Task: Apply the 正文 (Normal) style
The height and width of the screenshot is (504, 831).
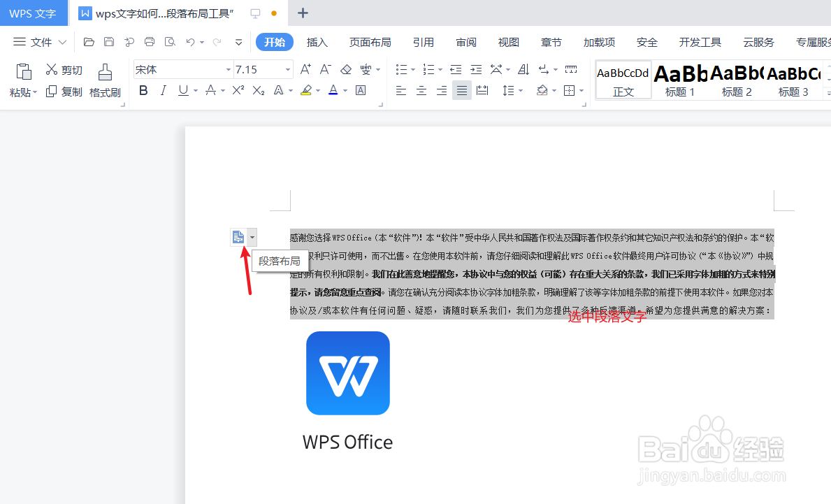Action: pyautogui.click(x=623, y=80)
